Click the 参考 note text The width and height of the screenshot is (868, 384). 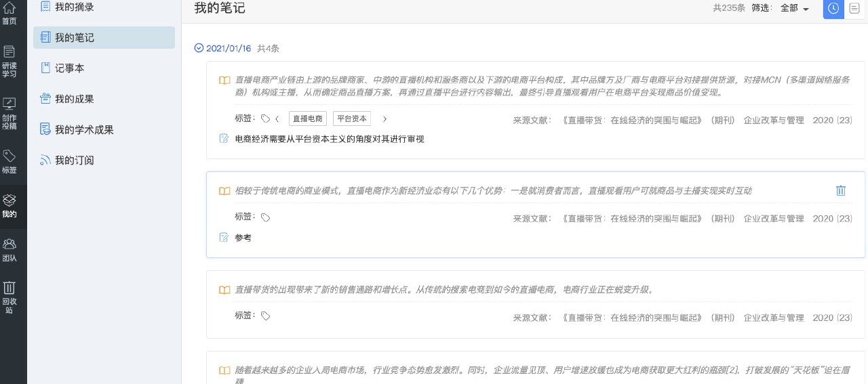click(243, 238)
